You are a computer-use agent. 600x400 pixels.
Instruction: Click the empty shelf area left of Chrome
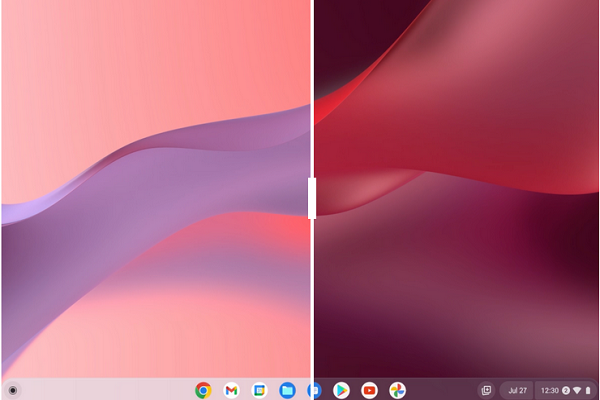[100, 390]
